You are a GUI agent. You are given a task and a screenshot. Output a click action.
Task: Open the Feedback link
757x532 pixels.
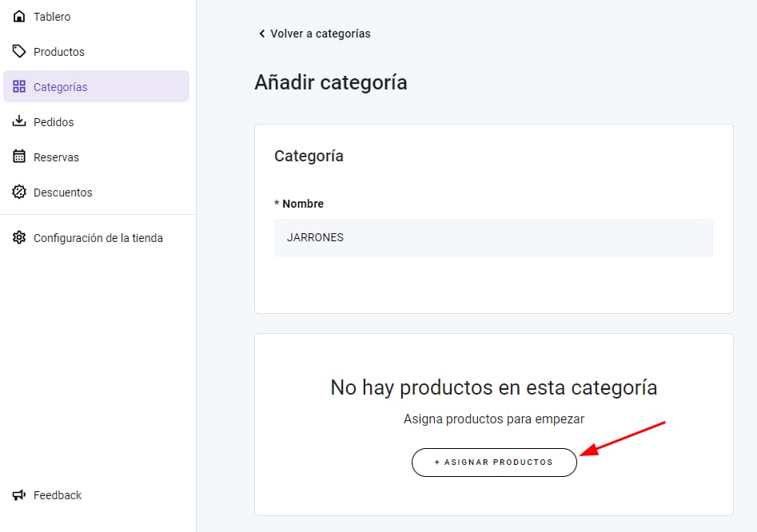click(x=96, y=495)
